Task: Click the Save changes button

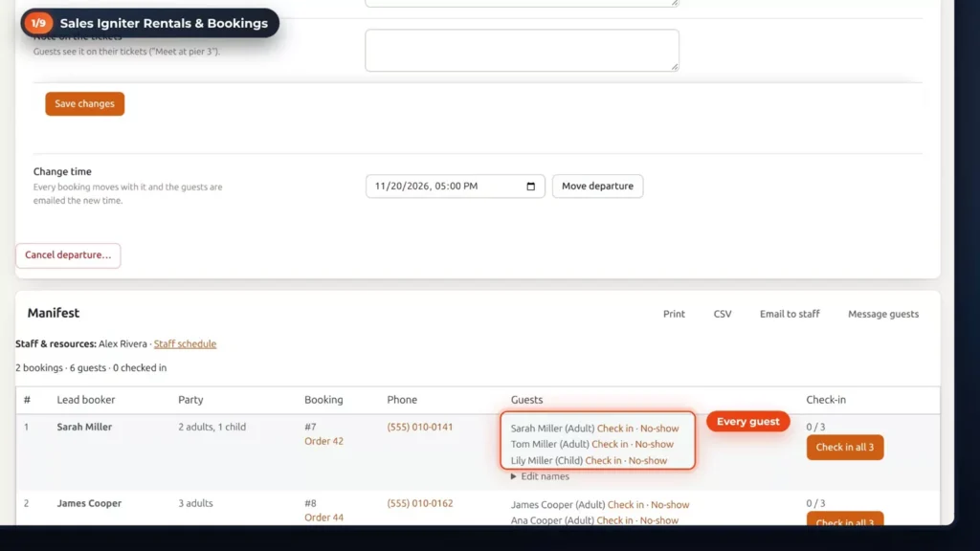Action: (84, 103)
